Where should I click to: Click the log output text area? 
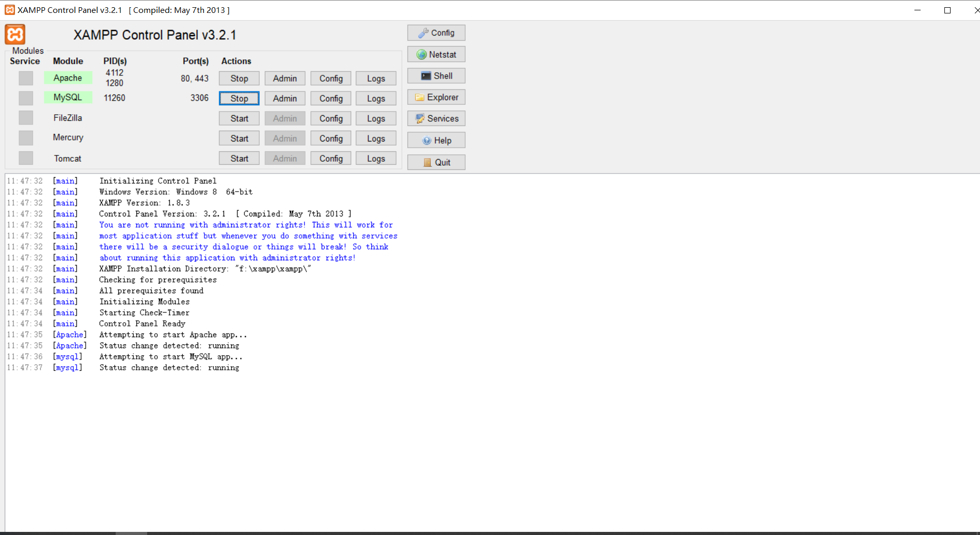pyautogui.click(x=492, y=353)
